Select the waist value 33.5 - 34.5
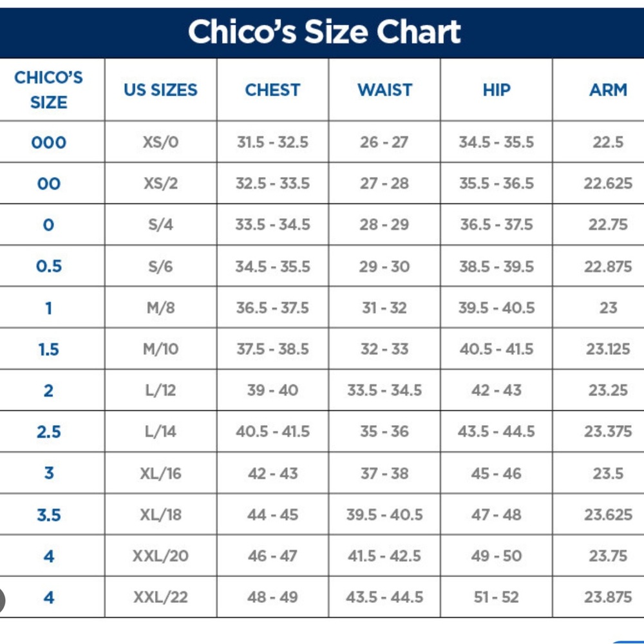 click(x=385, y=390)
